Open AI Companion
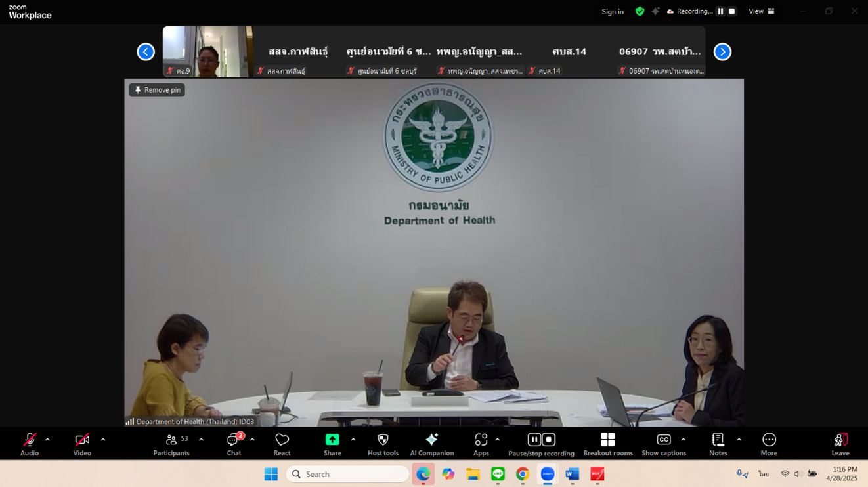The image size is (868, 487). (431, 444)
